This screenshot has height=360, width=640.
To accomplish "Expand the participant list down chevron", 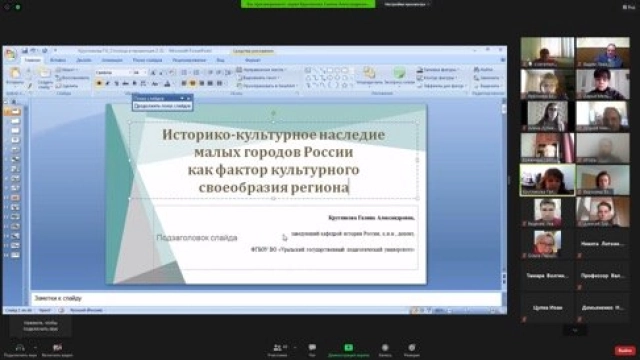I will pos(575,330).
